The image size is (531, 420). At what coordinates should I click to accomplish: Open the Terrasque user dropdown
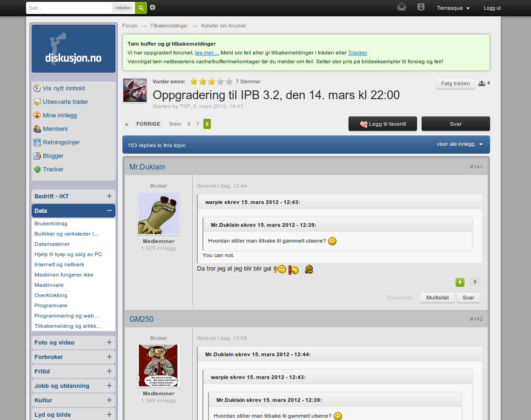(453, 8)
